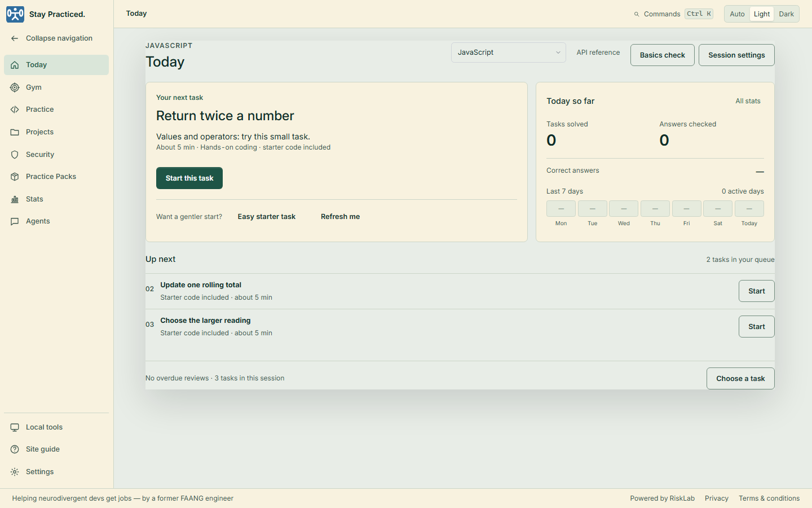Click the collapse navigation arrow icon

[15, 38]
